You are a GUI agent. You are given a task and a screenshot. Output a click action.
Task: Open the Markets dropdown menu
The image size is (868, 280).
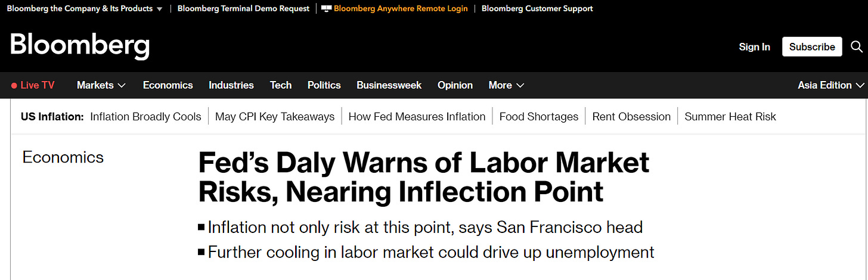click(101, 85)
